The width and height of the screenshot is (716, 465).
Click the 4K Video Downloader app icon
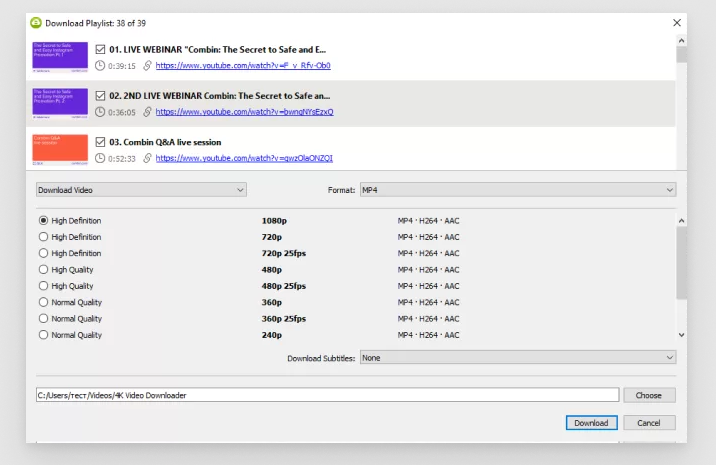click(x=36, y=21)
